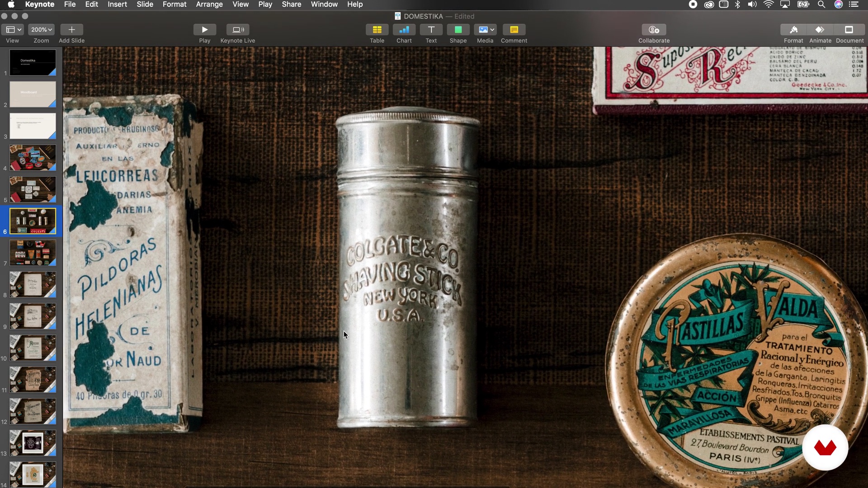Screen dimensions: 868x488
Task: Open the Collaborate button
Action: click(x=654, y=30)
